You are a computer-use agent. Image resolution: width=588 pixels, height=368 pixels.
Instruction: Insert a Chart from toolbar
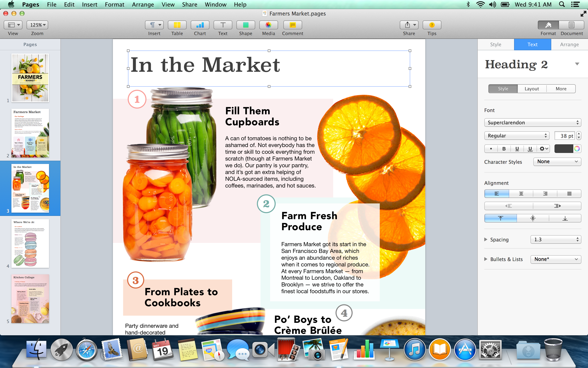[x=200, y=25]
